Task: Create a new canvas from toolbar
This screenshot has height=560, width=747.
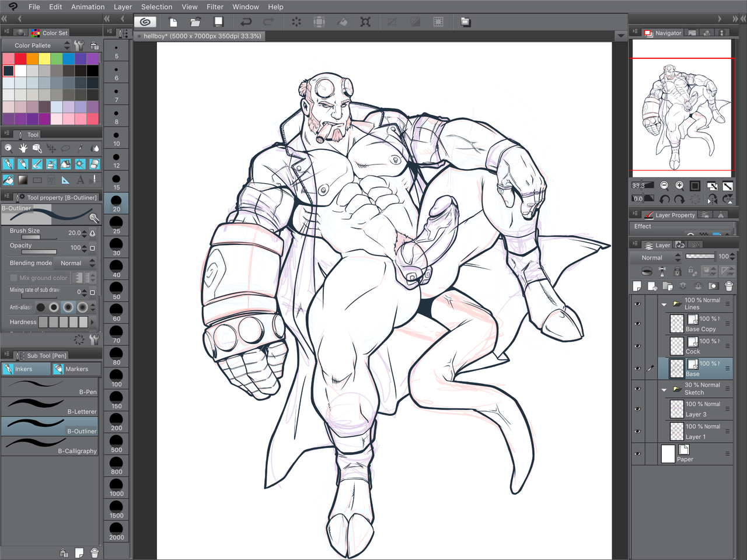Action: [173, 22]
